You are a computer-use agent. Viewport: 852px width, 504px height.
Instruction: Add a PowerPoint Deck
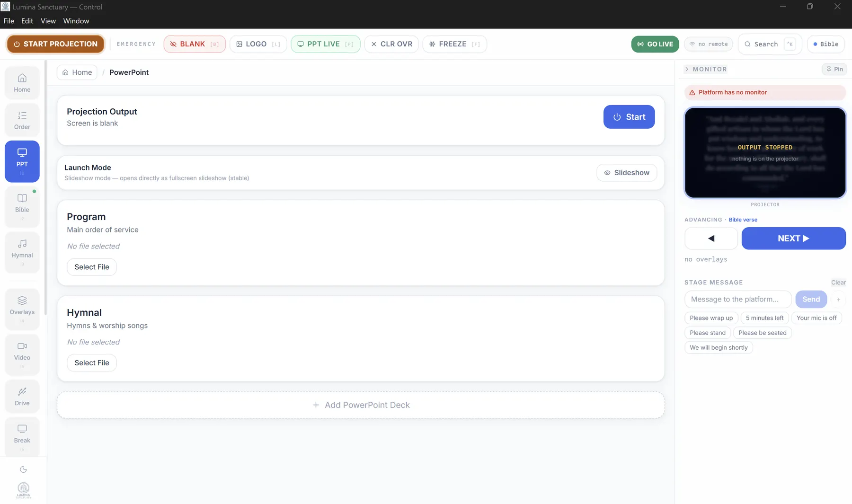pyautogui.click(x=361, y=405)
